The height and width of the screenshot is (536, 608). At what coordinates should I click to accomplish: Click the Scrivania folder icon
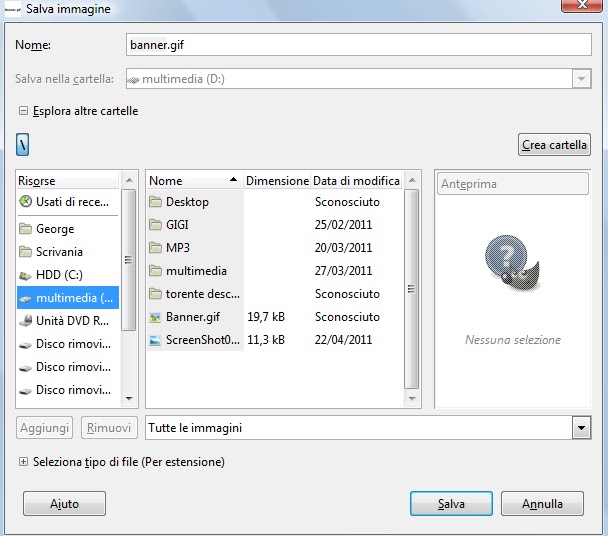pyautogui.click(x=26, y=252)
